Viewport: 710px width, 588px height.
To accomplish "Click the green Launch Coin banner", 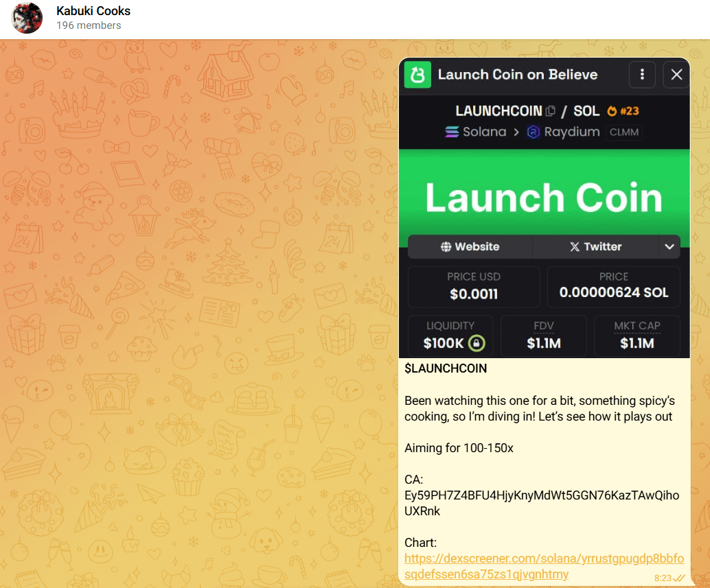I will (x=545, y=198).
